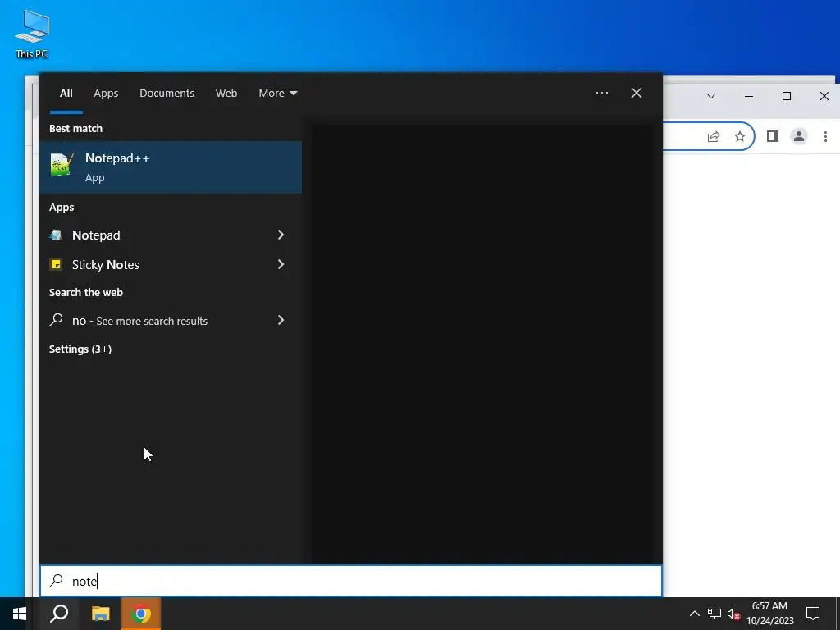Open Chrome's three-dot menu
The image size is (840, 630).
pos(825,137)
